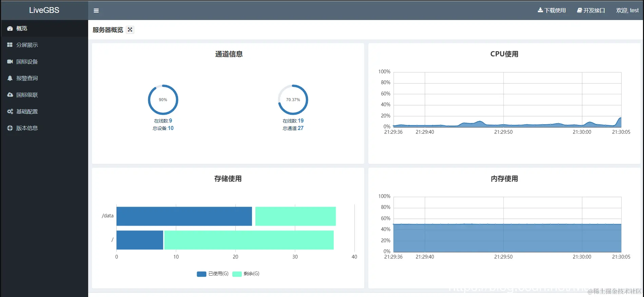Open the 概览 menu item
This screenshot has height=297, width=644.
point(44,29)
